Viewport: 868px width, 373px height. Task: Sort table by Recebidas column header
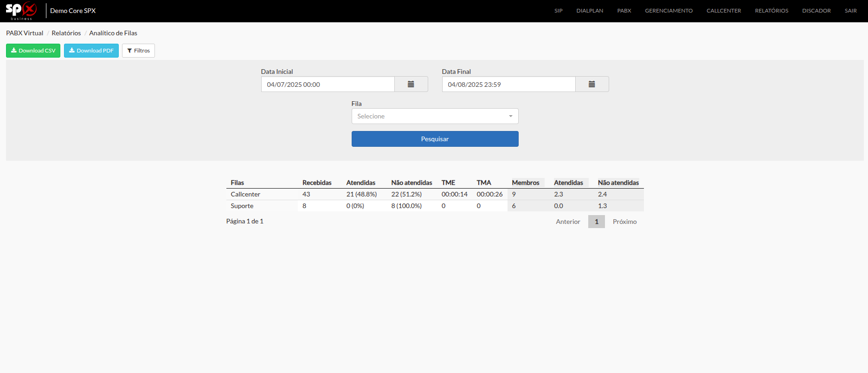coord(317,183)
